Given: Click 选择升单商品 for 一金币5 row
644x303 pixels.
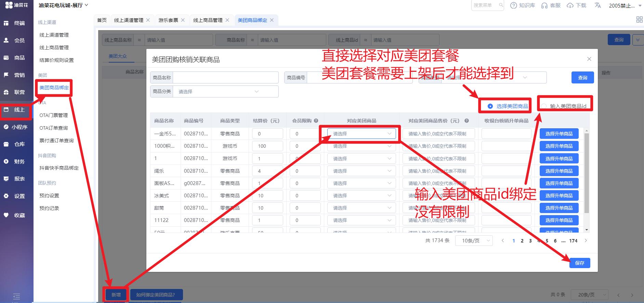Looking at the screenshot, I should (x=559, y=134).
